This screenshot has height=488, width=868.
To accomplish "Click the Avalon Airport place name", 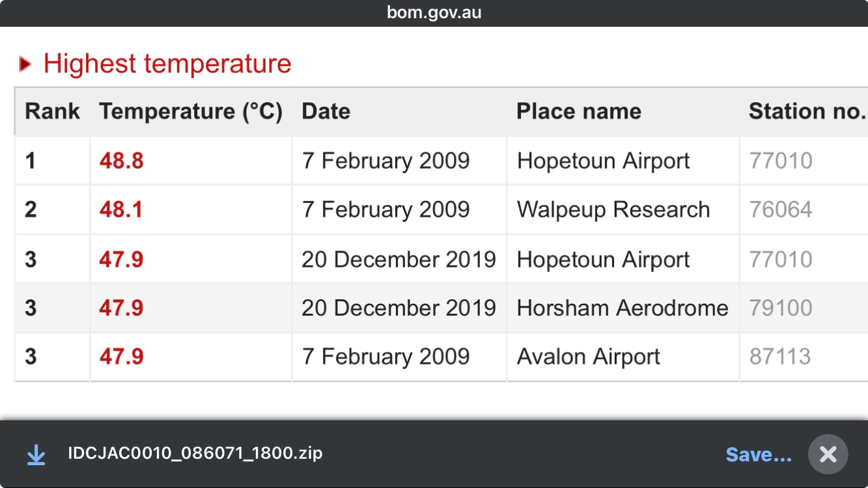I will pyautogui.click(x=589, y=357).
